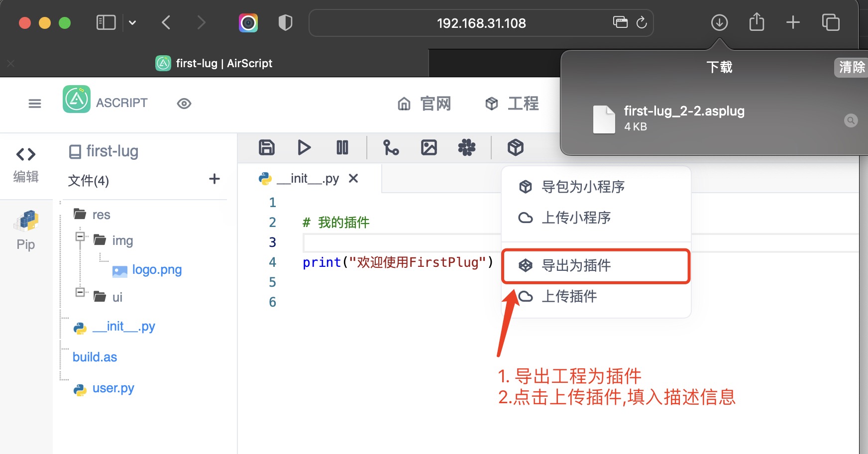Add a new file with the plus icon

(x=215, y=179)
